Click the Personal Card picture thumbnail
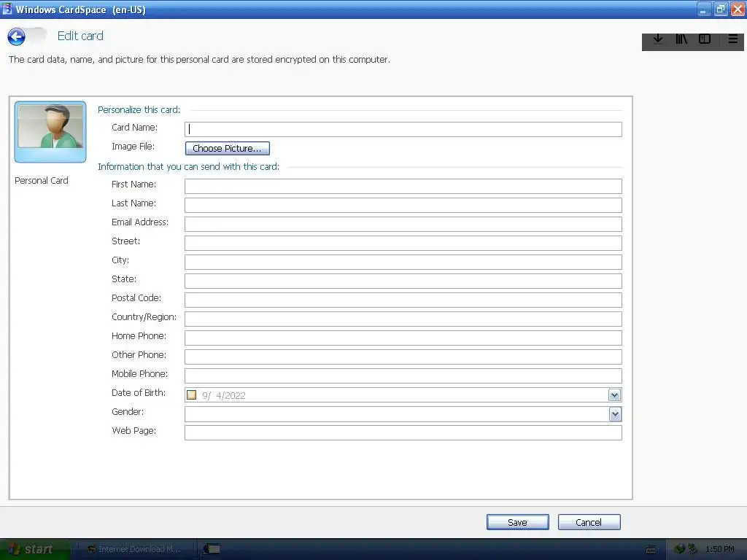This screenshot has height=560, width=747. pos(50,132)
